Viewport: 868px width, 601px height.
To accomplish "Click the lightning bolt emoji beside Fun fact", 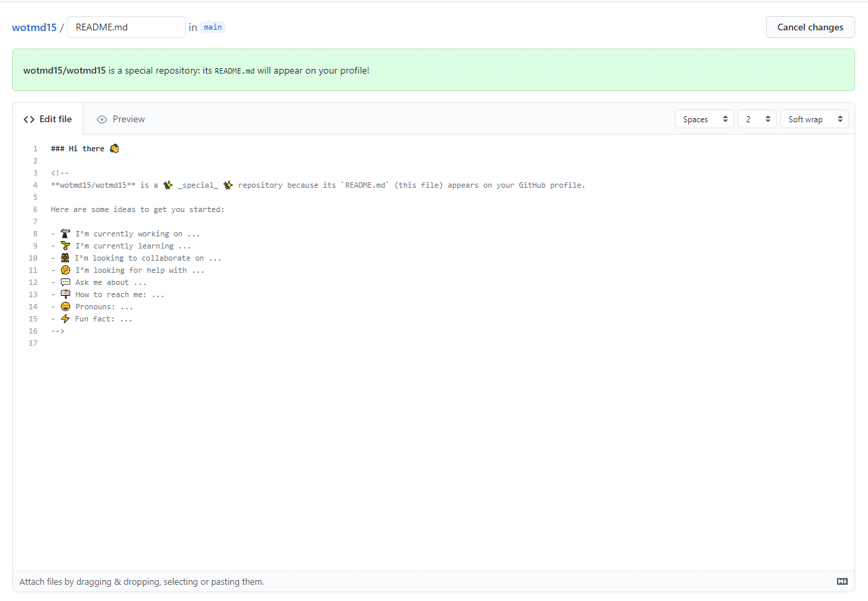I will tap(65, 318).
